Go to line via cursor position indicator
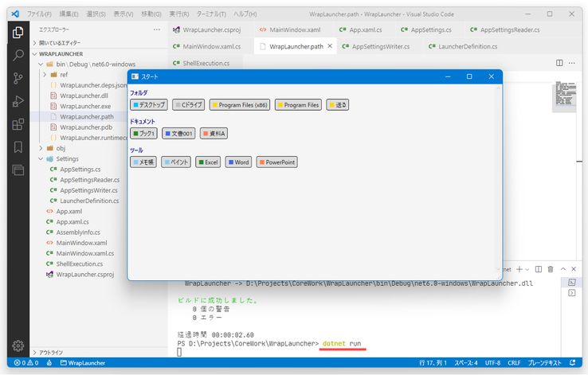 (x=433, y=362)
